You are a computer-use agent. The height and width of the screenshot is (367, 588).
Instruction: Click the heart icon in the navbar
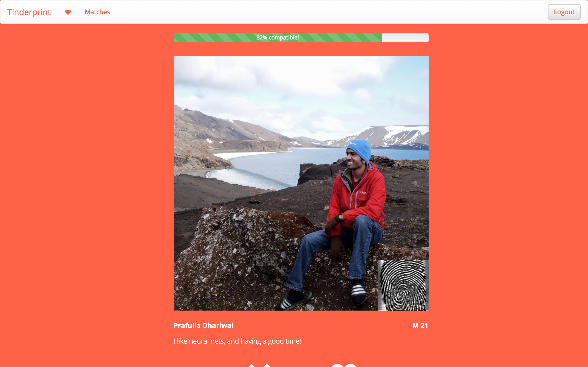[68, 12]
